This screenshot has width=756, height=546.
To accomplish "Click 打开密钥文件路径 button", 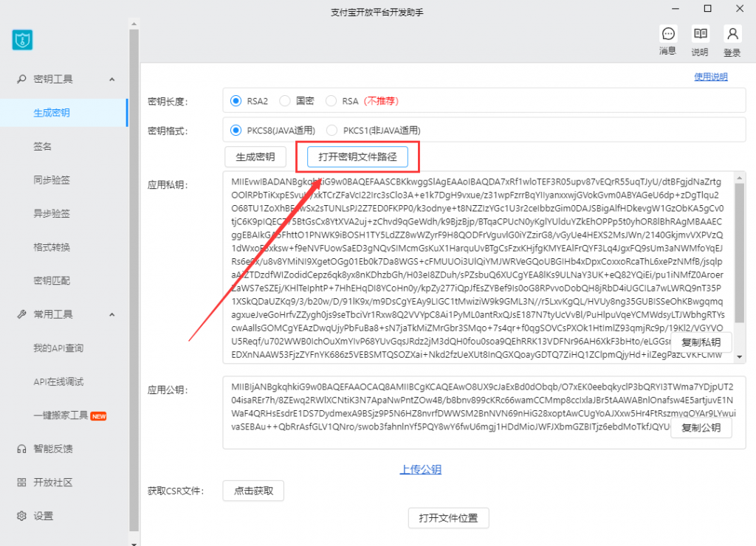I will (357, 156).
